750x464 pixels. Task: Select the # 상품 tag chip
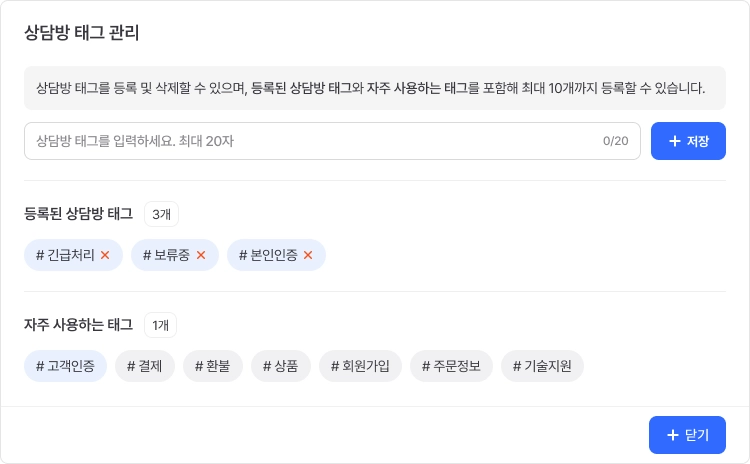tap(281, 366)
